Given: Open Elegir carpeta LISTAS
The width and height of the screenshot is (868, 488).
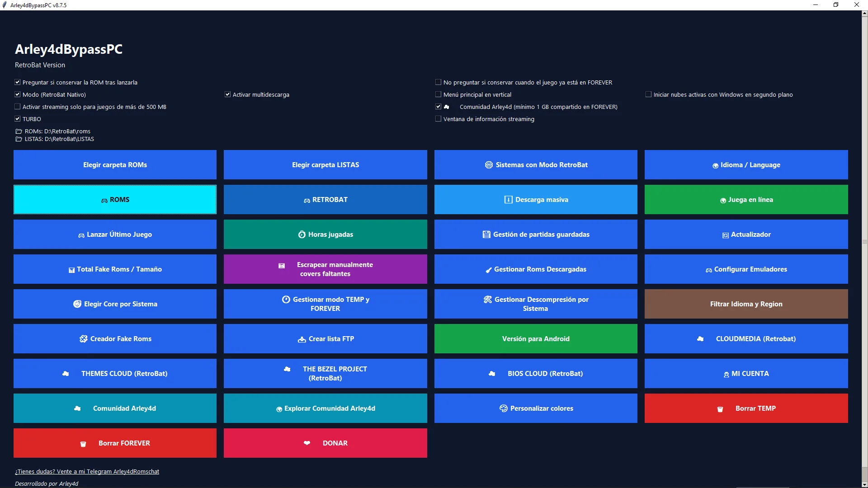Looking at the screenshot, I should 325,165.
